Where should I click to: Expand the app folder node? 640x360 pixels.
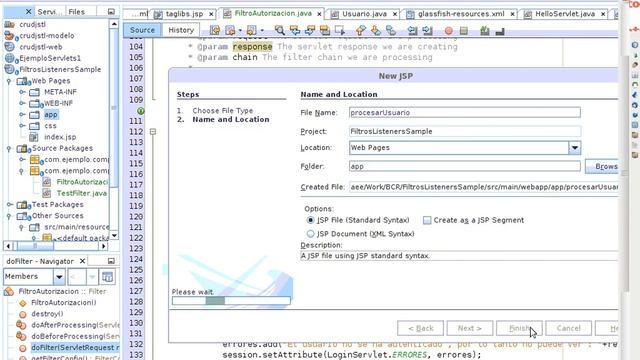pyautogui.click(x=22, y=115)
